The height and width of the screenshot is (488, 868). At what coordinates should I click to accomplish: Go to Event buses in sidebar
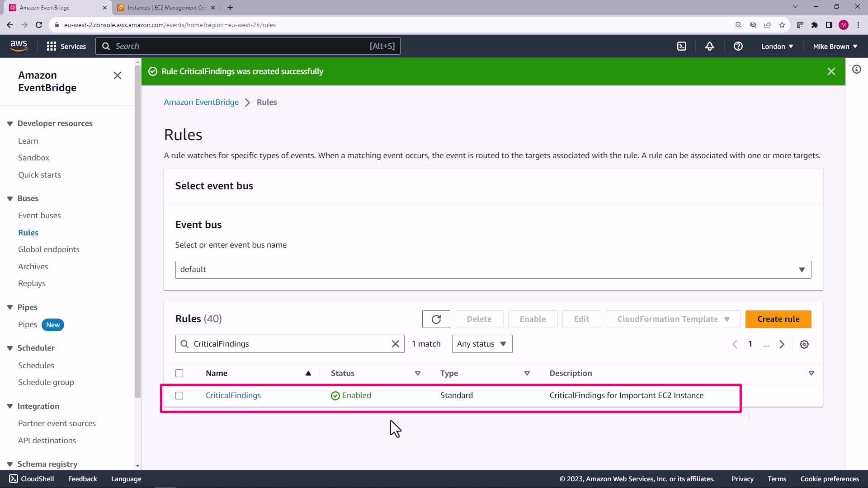(39, 216)
